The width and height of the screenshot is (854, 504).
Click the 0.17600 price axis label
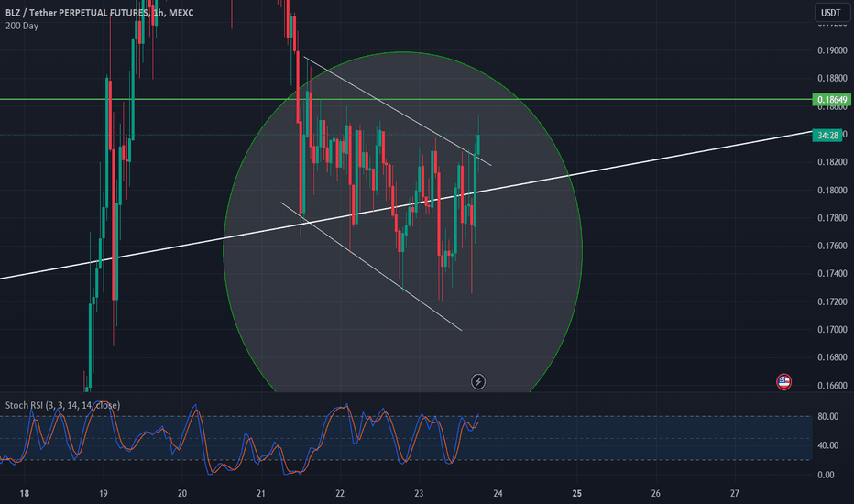tap(832, 246)
